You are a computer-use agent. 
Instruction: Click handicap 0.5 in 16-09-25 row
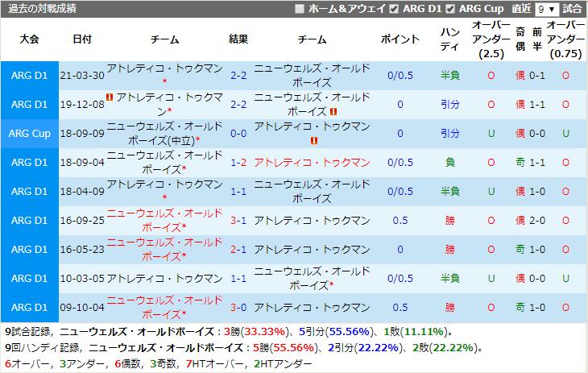pos(400,220)
